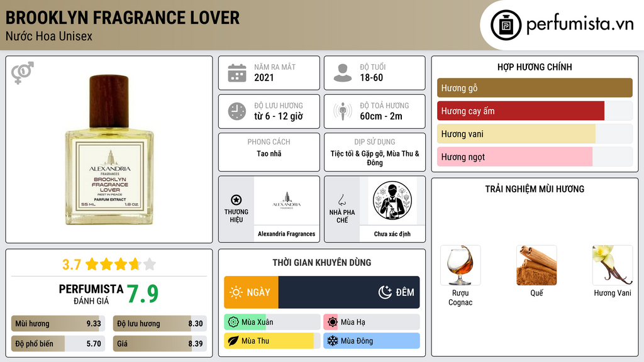The width and height of the screenshot is (644, 362).
Task: Click the flower icon for Mùa Xuân
Action: [233, 322]
